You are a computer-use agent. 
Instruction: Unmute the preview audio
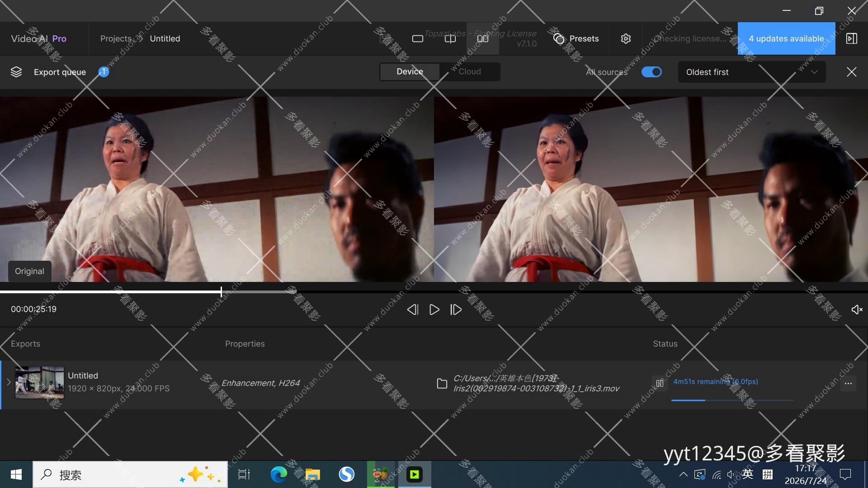pos(857,310)
